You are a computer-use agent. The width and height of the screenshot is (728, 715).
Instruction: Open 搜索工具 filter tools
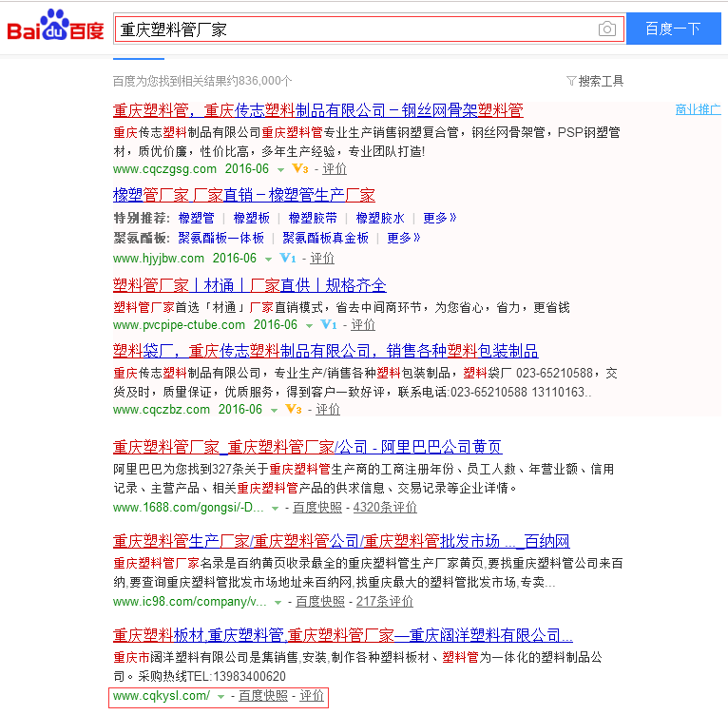595,81
